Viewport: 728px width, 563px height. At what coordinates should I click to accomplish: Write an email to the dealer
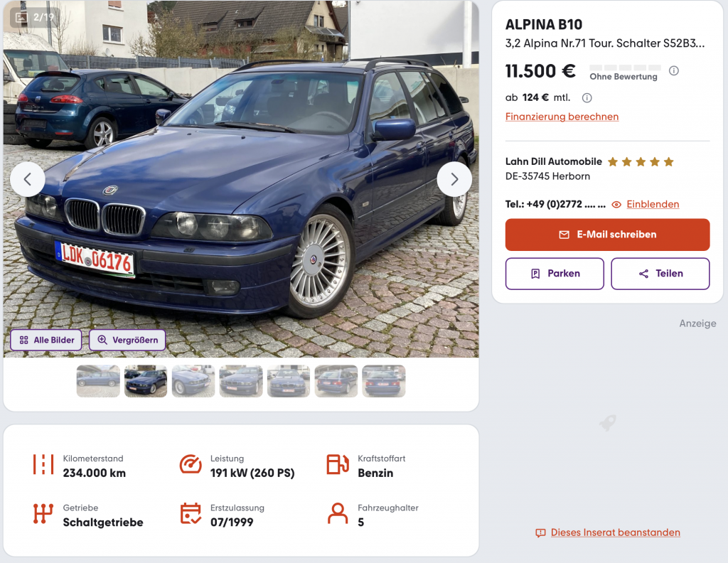pyautogui.click(x=607, y=235)
